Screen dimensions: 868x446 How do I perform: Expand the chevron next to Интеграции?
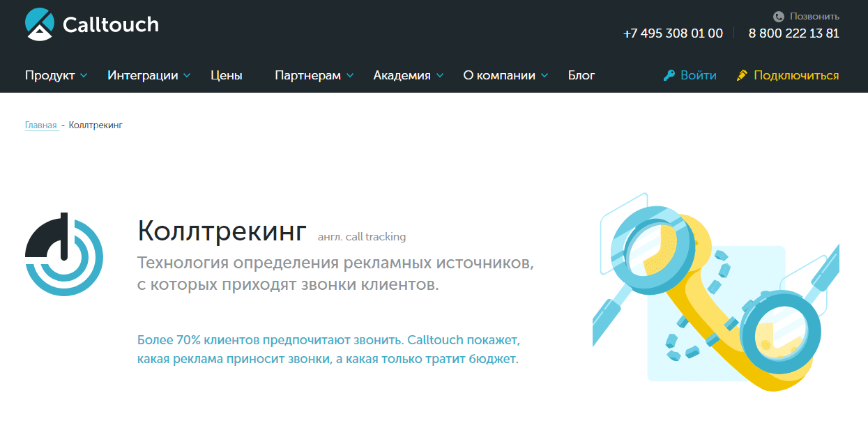(187, 75)
